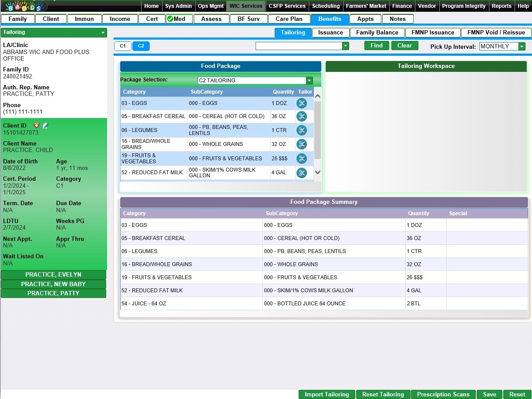Open tailoring for Fruits & Vegetables

click(x=301, y=159)
